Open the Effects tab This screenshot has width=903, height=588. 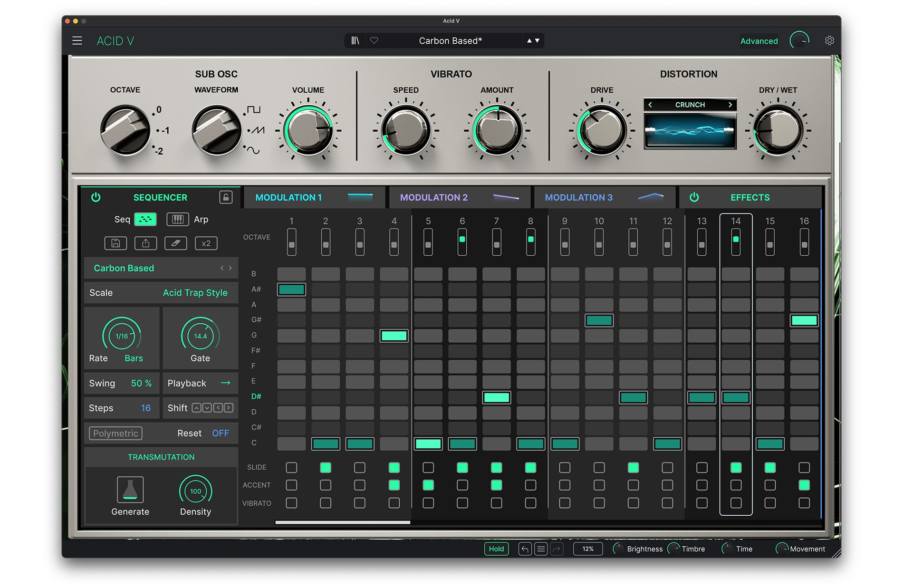point(750,197)
